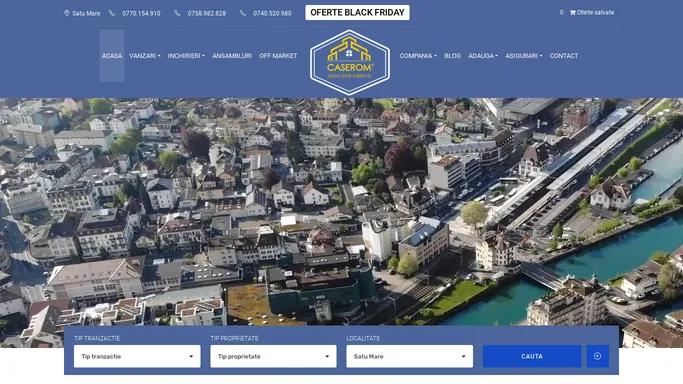Click the phone icon beside 0740.520.980
The width and height of the screenshot is (683, 384).
[x=243, y=13]
